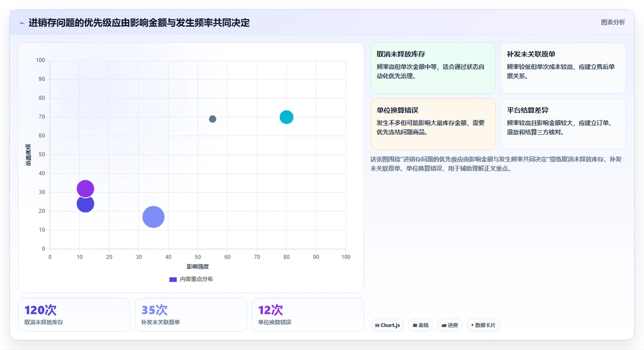Click the description 频率较高且影响金额较大

561,127
